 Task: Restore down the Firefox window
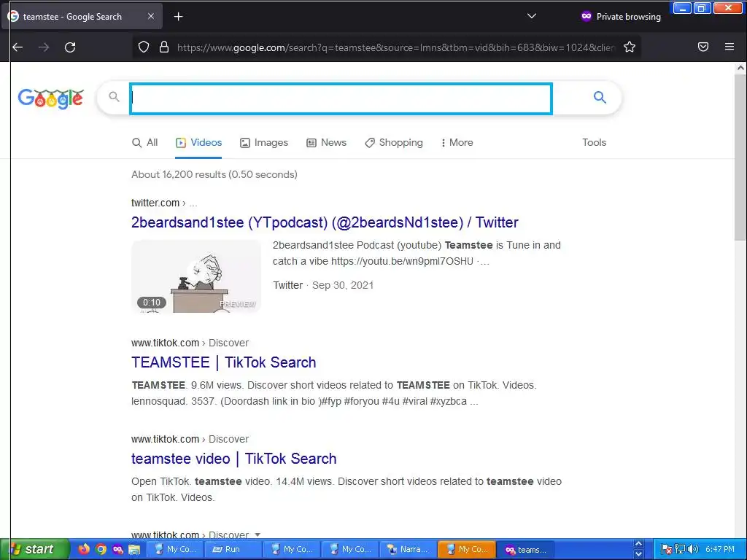coord(703,7)
